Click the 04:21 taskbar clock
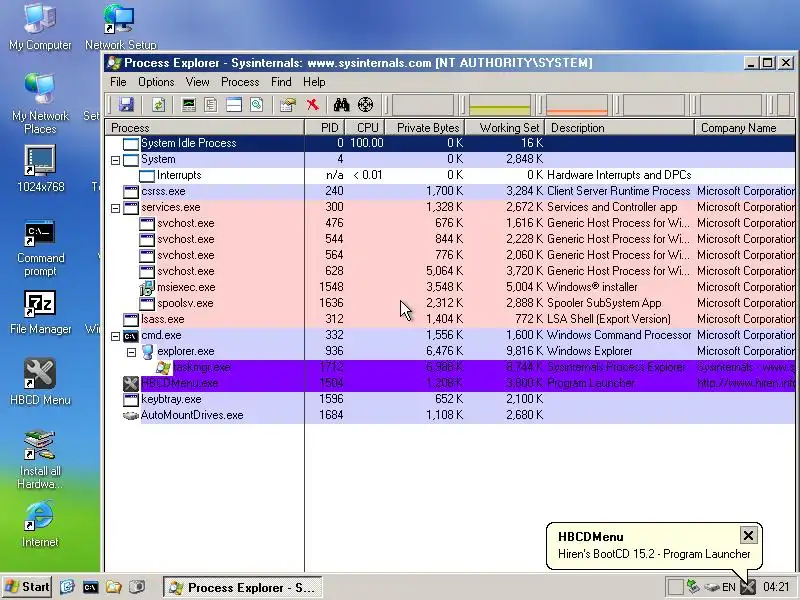 776,587
